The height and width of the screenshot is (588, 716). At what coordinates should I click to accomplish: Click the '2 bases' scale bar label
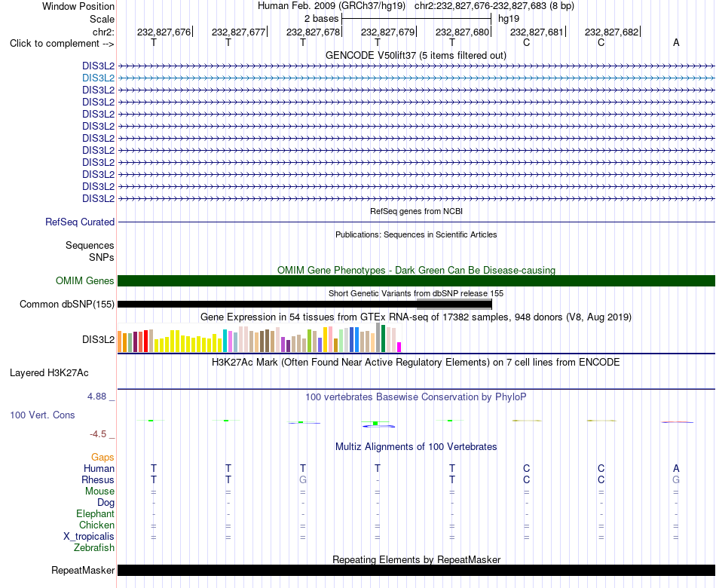[322, 19]
